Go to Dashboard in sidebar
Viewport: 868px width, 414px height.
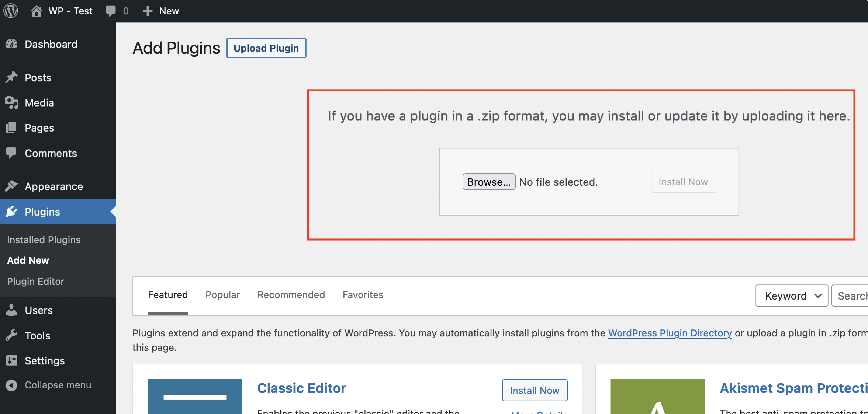click(x=51, y=44)
